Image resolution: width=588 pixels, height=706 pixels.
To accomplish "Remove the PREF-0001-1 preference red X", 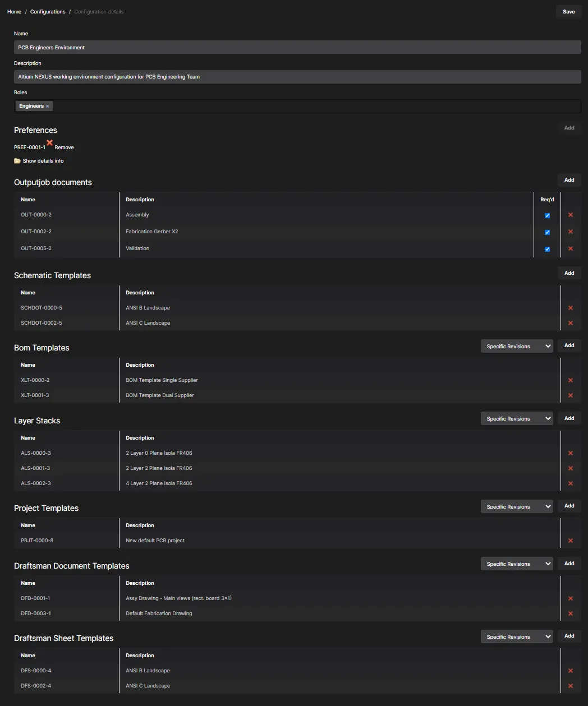I will [x=50, y=143].
